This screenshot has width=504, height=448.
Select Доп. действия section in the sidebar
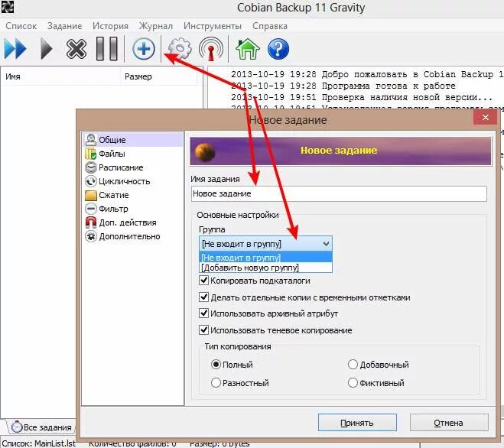pos(133,222)
